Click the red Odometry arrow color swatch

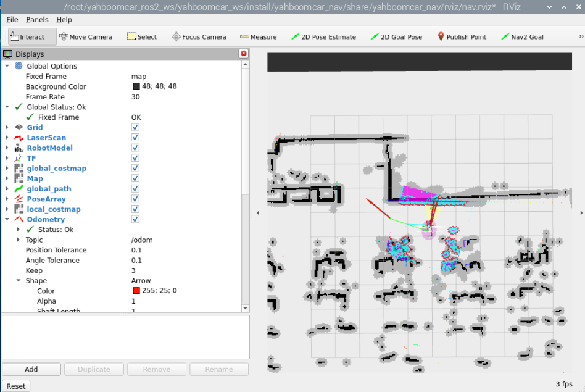[136, 291]
